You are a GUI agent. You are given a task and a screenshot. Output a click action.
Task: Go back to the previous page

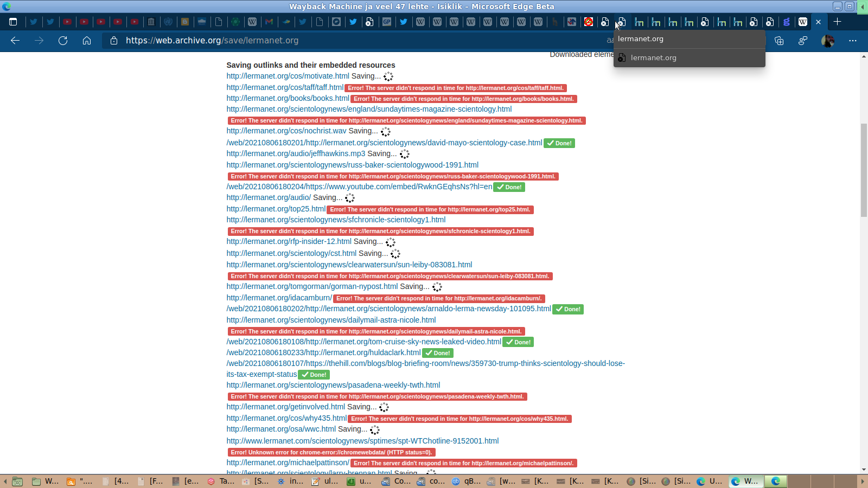[x=15, y=41]
